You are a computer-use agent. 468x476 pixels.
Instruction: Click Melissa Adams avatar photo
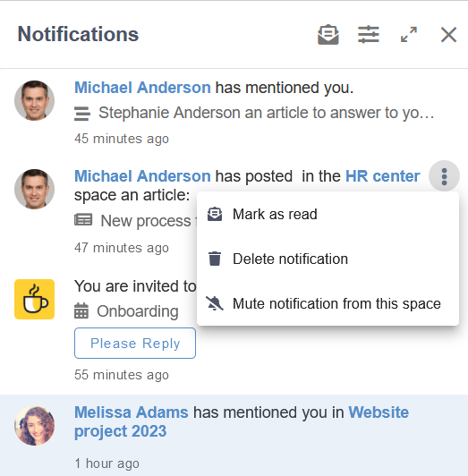pyautogui.click(x=34, y=426)
